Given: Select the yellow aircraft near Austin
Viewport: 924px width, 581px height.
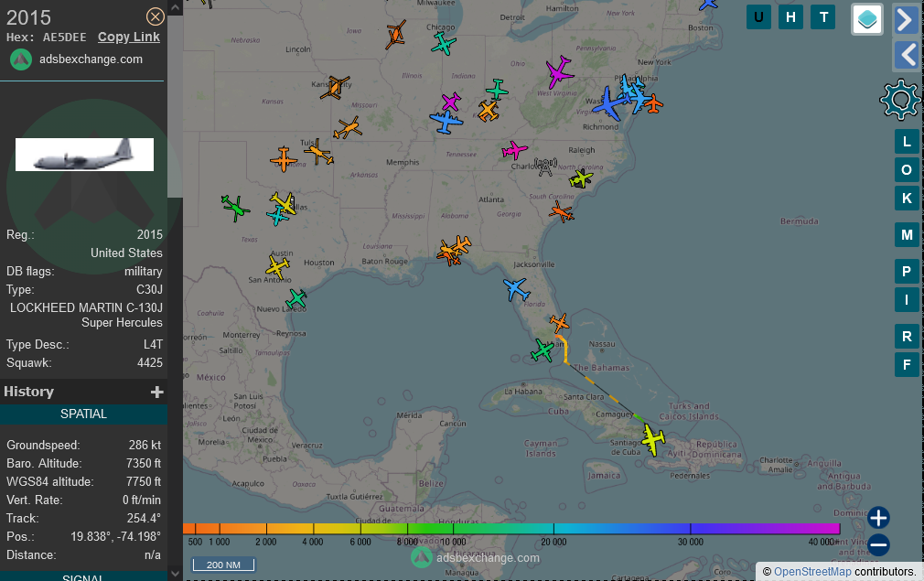Looking at the screenshot, I should [x=277, y=267].
